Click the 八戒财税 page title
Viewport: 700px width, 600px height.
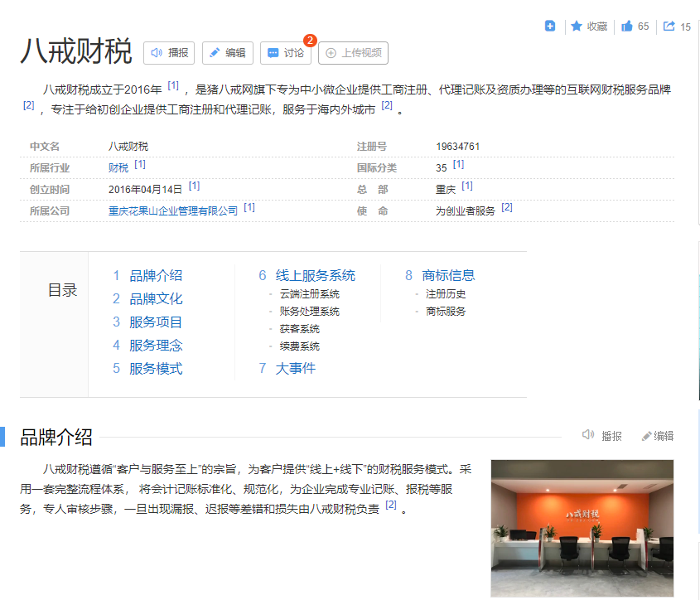76,51
